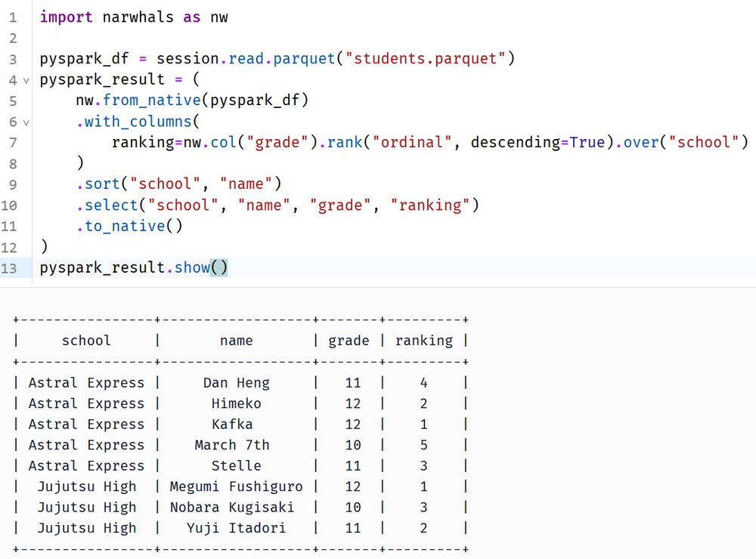
Task: Click the with_columns method name
Action: tap(138, 122)
